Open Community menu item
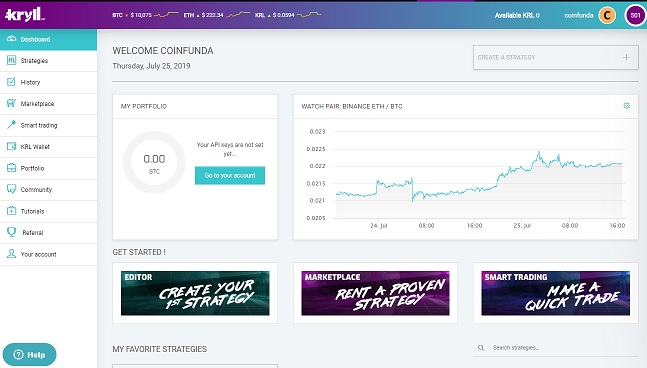Screen dimensions: 647x368 tap(48, 190)
